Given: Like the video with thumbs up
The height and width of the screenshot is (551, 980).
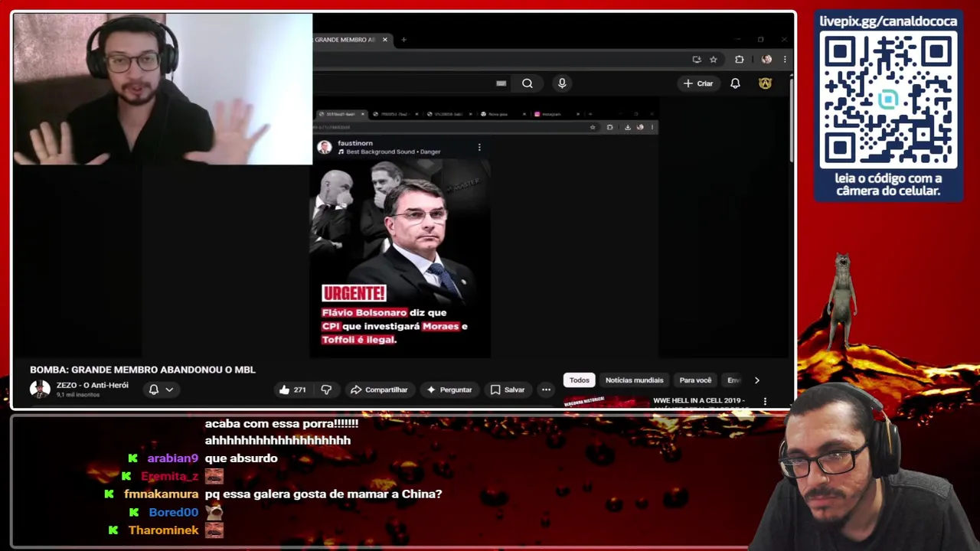Looking at the screenshot, I should tap(292, 390).
